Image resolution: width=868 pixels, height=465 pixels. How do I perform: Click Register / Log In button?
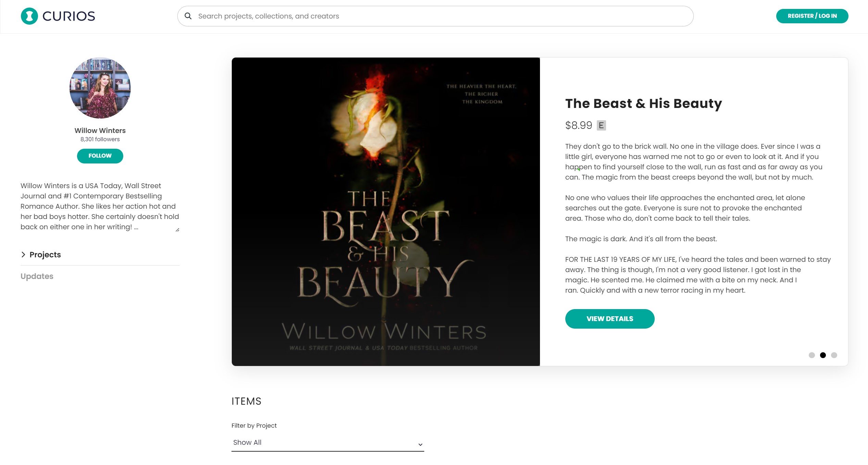pyautogui.click(x=812, y=16)
